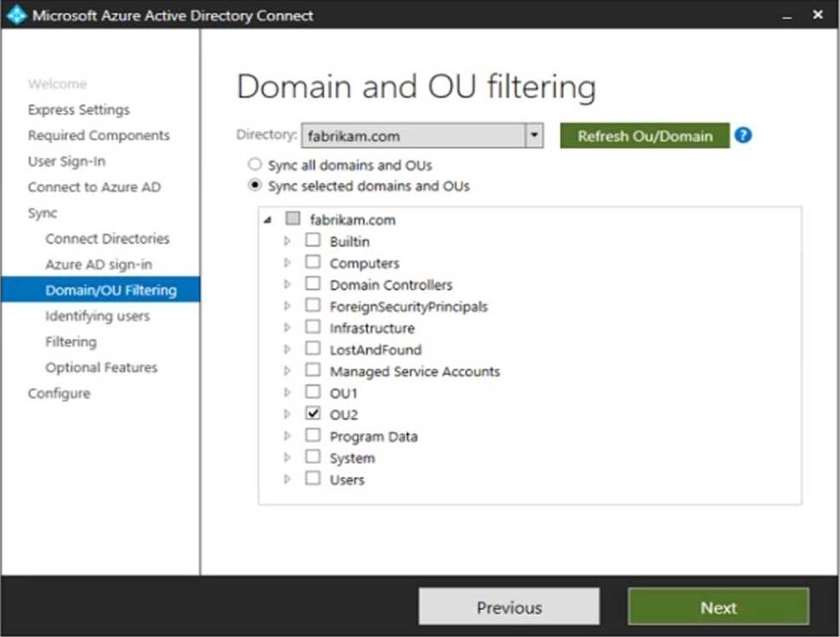Expand the System node

point(287,458)
